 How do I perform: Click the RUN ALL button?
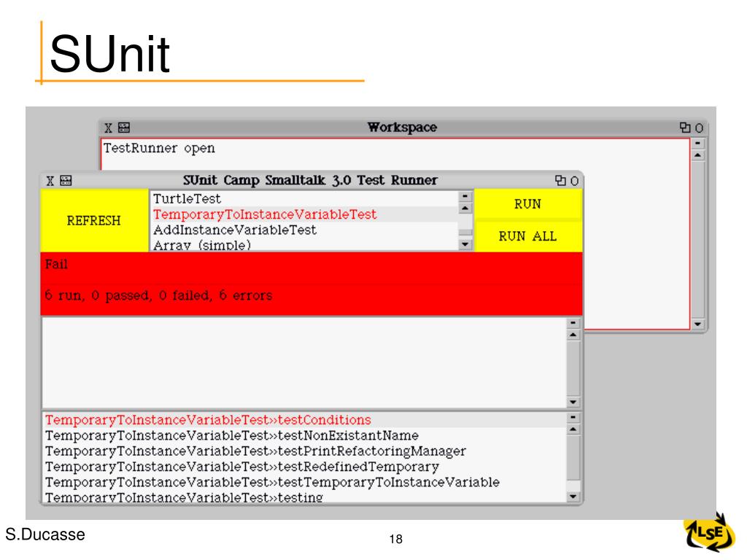528,236
